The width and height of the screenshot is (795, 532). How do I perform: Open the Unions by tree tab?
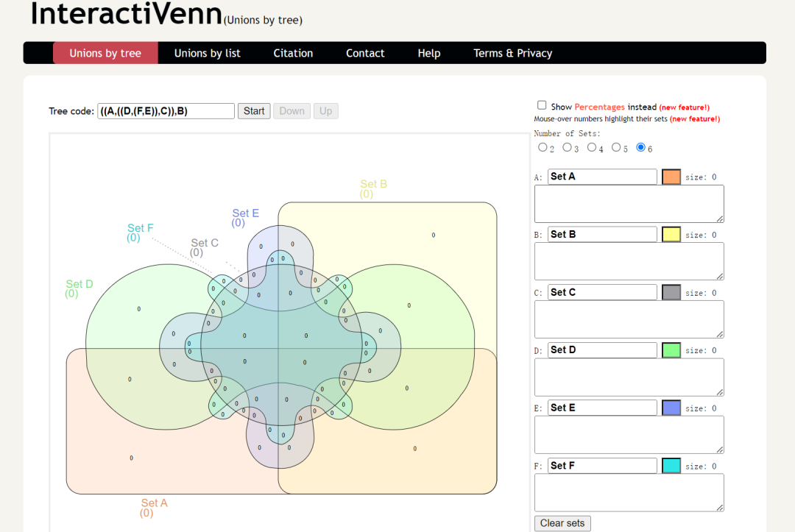click(105, 53)
